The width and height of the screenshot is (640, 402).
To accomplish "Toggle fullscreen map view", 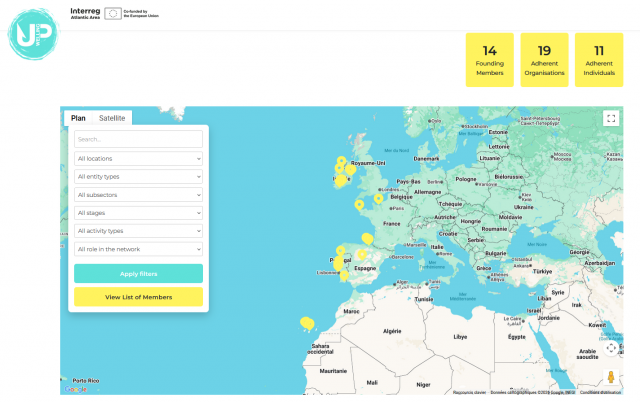I will pyautogui.click(x=611, y=118).
